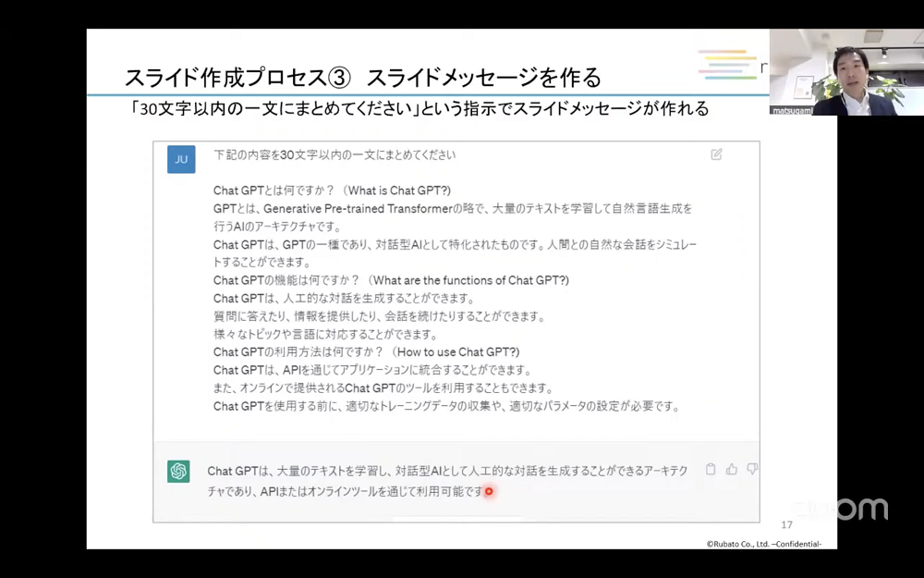
Task: Click prompt line 下記の内容を30文字以内の一文にまとめてください
Action: coord(334,155)
